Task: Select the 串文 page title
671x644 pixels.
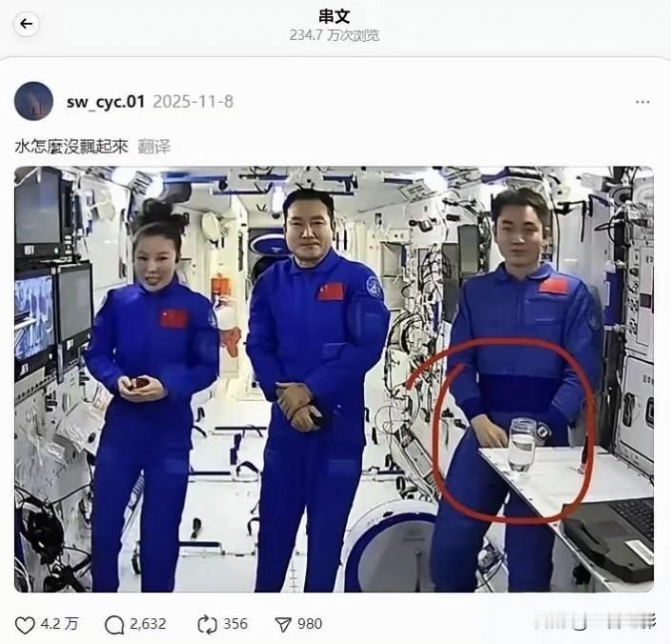Action: click(x=335, y=16)
